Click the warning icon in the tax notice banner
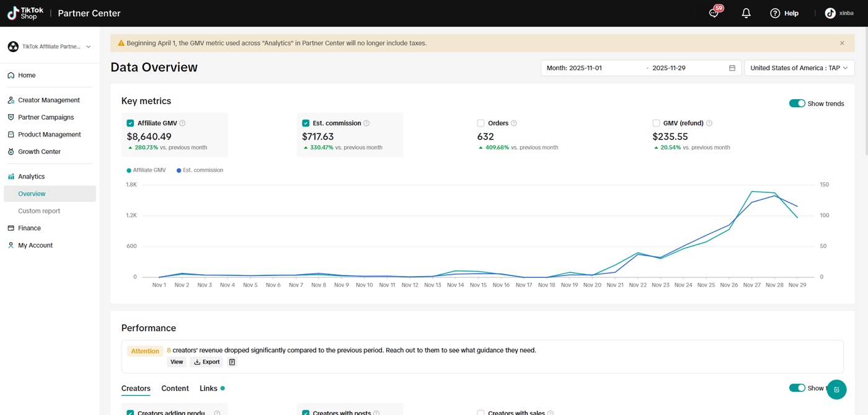 (122, 43)
